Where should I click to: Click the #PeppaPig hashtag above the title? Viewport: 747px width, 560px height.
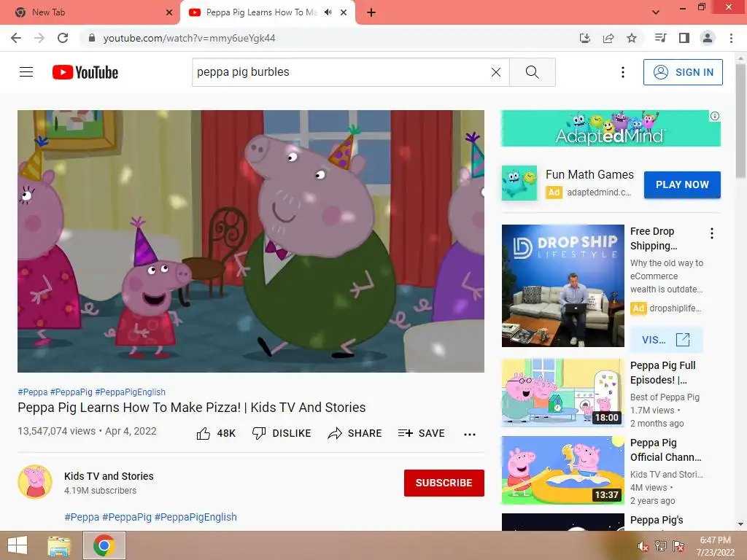[71, 392]
